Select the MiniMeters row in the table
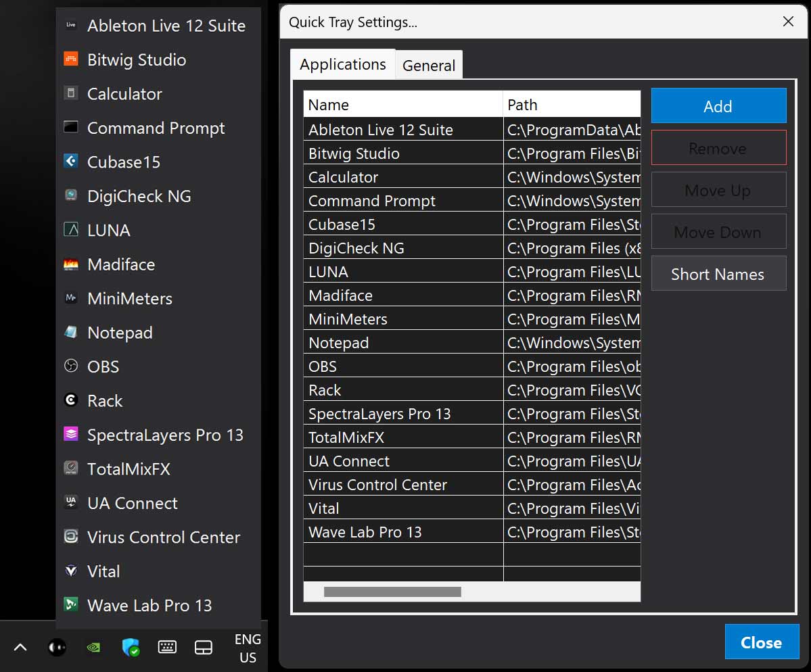Screen dimensions: 811x672 click(471, 319)
